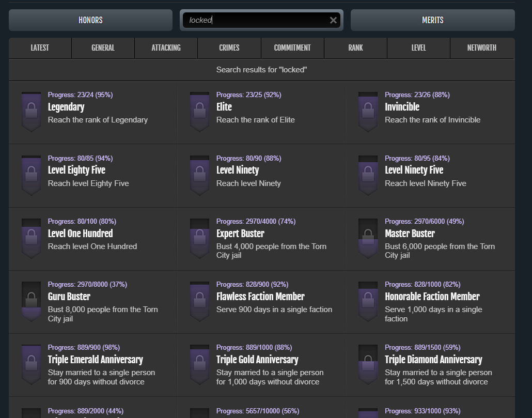Clear the search box with the X icon

pos(333,20)
